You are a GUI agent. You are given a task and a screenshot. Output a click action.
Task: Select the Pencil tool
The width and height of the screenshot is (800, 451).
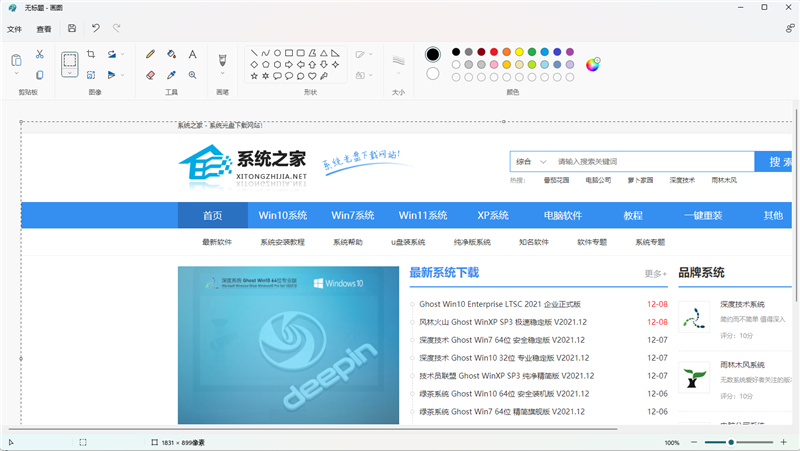(x=150, y=54)
